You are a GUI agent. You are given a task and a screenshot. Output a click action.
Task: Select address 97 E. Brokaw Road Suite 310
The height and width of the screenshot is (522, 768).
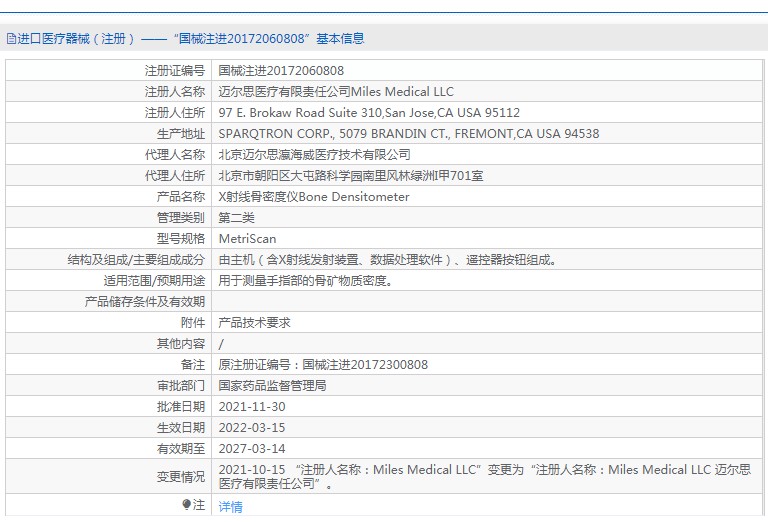[369, 113]
